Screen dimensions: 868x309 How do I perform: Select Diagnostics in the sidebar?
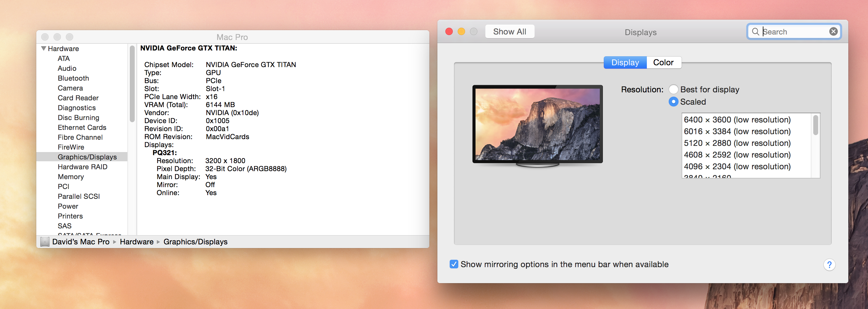click(77, 108)
